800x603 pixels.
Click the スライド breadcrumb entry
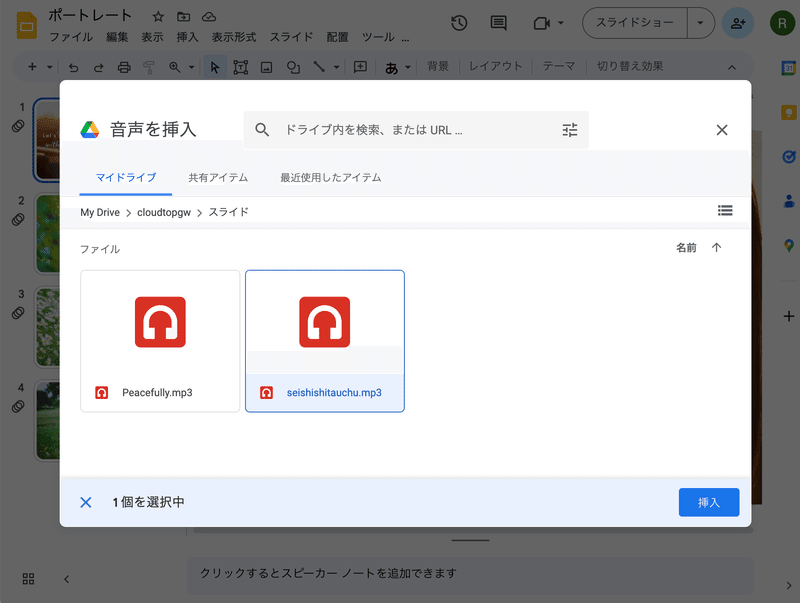[x=228, y=212]
